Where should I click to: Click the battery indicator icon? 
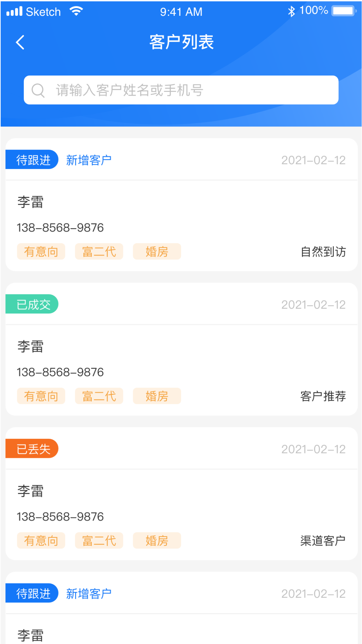click(x=344, y=11)
